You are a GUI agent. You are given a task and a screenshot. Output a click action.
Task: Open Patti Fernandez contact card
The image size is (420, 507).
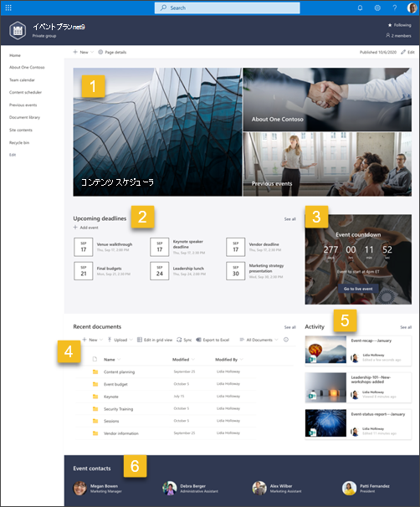coord(366,489)
